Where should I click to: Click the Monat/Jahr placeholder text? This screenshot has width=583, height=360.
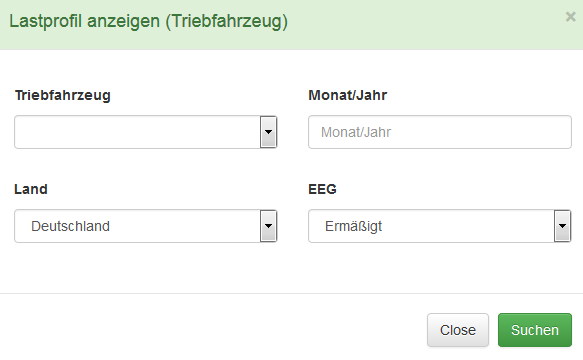pyautogui.click(x=356, y=132)
